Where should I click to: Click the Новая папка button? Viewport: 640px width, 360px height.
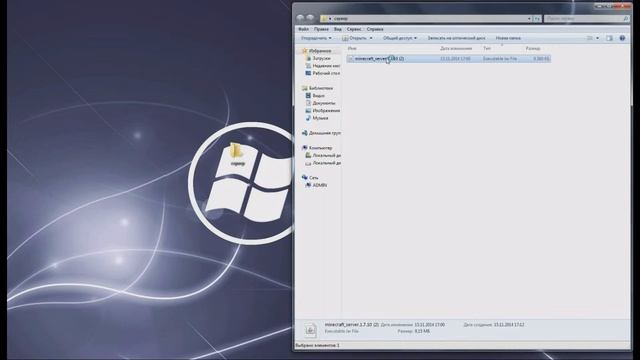click(508, 38)
